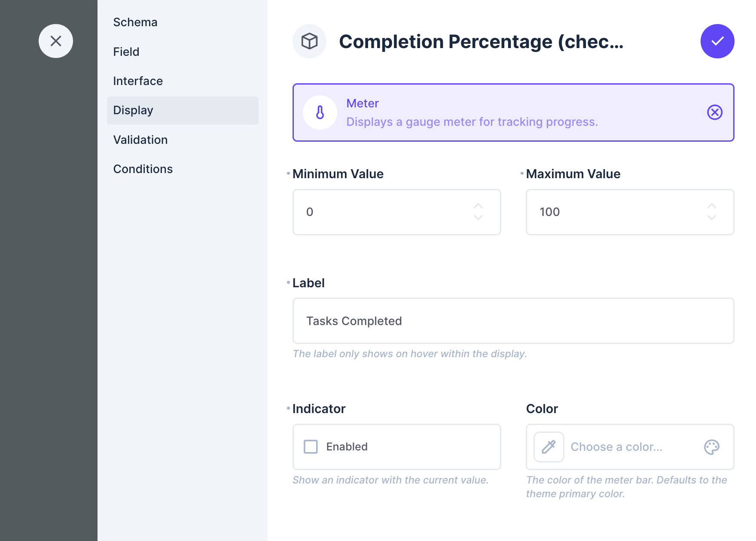This screenshot has height=541, width=756.
Task: Switch to the Field tab
Action: 126,52
